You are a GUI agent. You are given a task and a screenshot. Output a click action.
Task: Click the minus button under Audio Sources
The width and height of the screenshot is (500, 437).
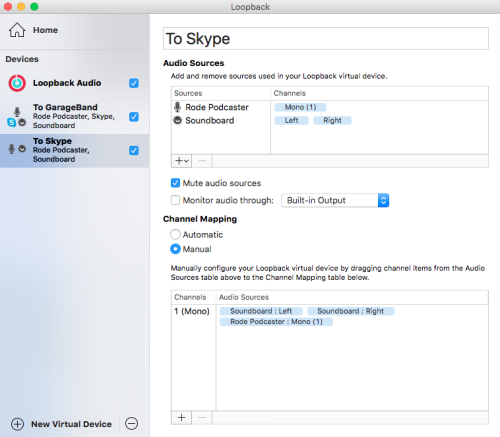point(202,161)
